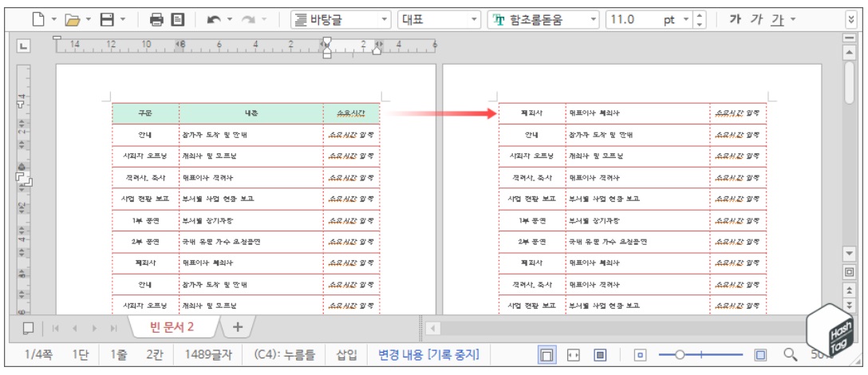This screenshot has height=375, width=868.
Task: Toggle underline 가 formatting
Action: pyautogui.click(x=777, y=20)
